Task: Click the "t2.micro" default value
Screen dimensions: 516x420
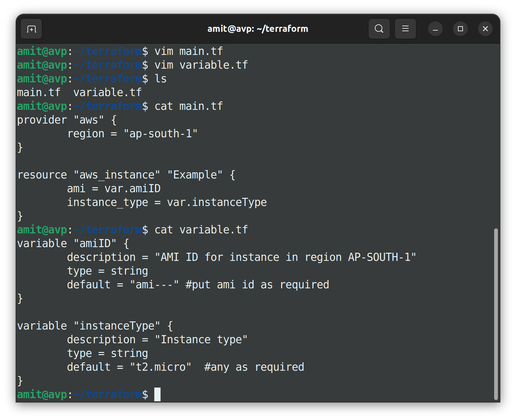Action: (161, 367)
